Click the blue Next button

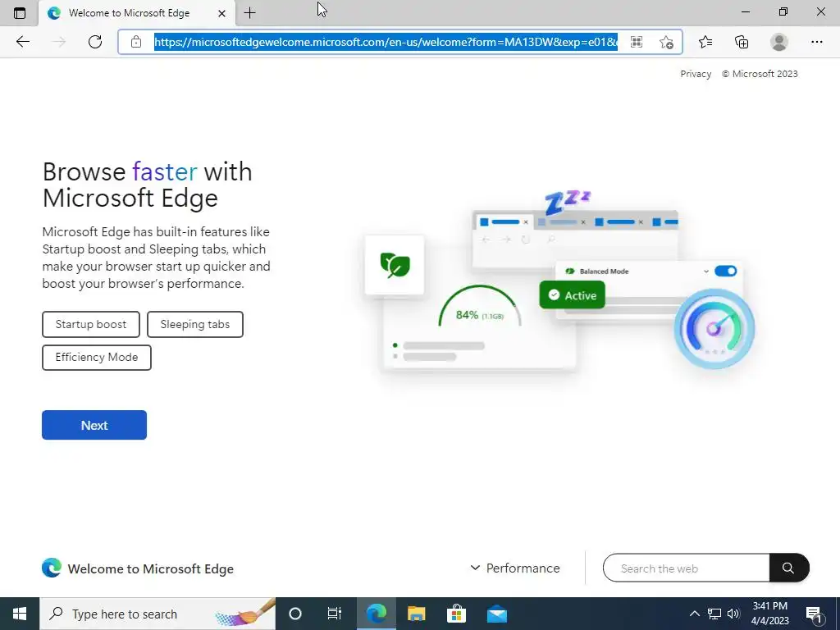94,425
